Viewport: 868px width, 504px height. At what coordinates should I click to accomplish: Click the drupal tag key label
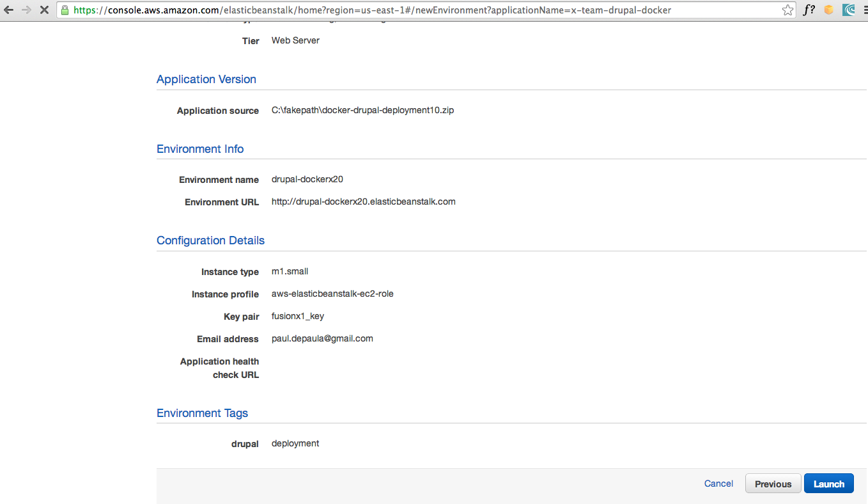(245, 444)
